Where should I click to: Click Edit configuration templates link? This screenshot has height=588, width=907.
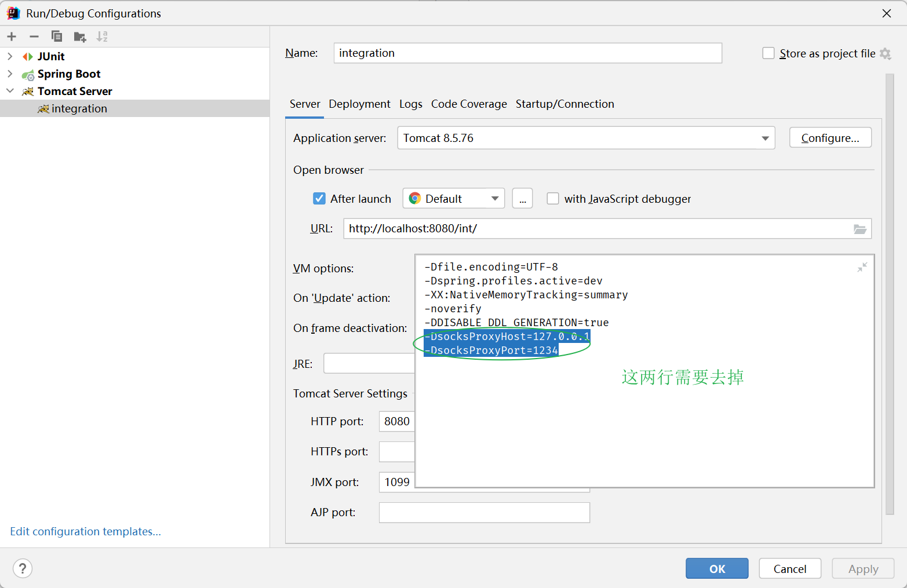click(x=85, y=531)
